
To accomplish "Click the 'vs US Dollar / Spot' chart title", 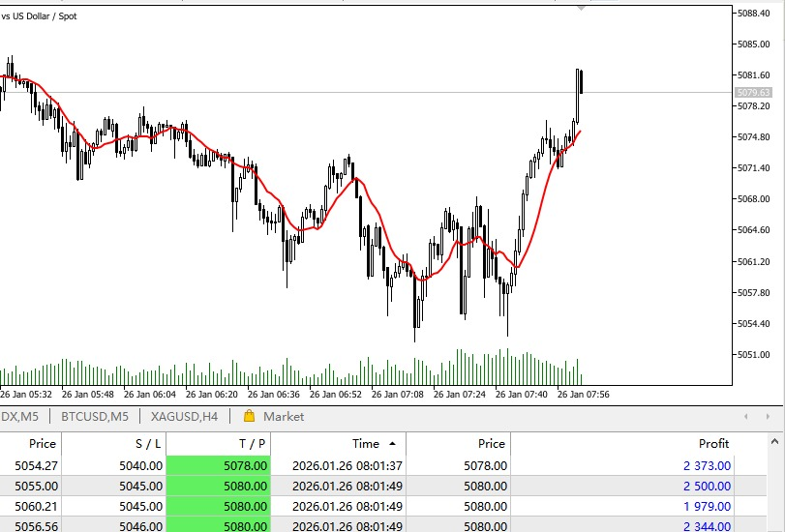I will coord(39,16).
